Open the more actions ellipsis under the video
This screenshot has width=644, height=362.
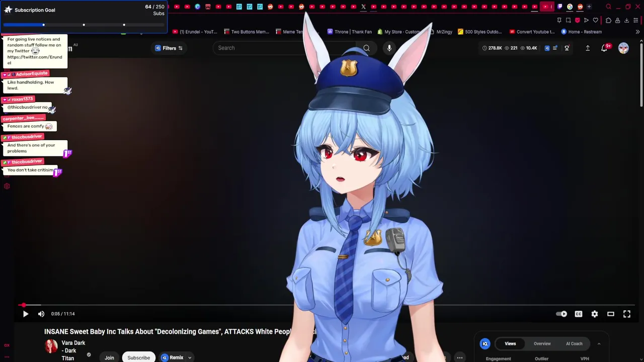click(x=460, y=357)
